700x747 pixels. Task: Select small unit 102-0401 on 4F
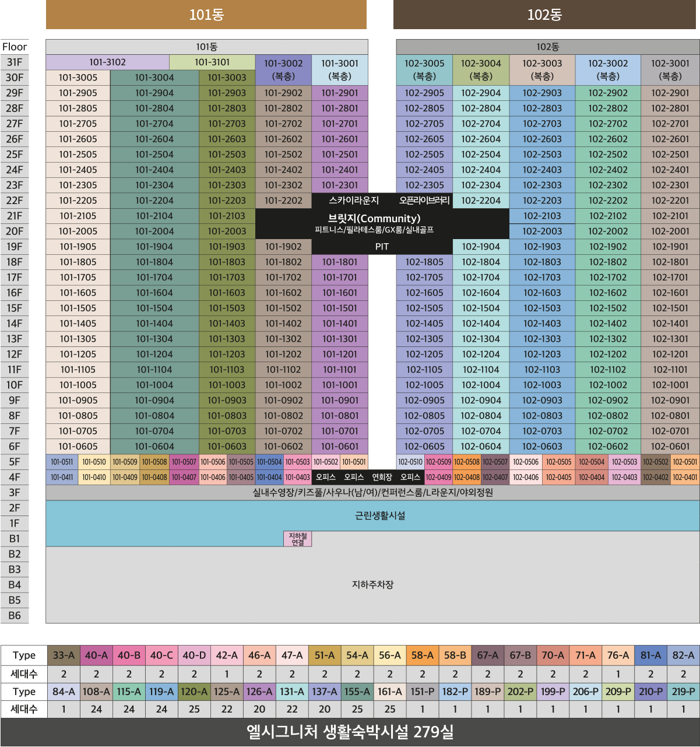click(x=685, y=477)
